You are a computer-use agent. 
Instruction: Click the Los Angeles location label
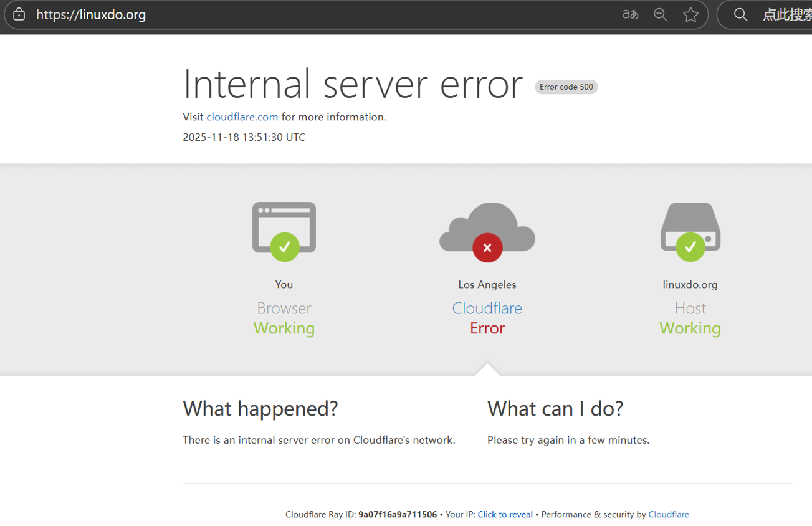(x=487, y=284)
